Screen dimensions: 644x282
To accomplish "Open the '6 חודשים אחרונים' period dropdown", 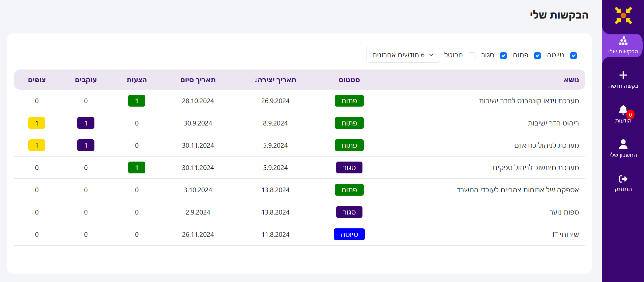I will 403,55.
